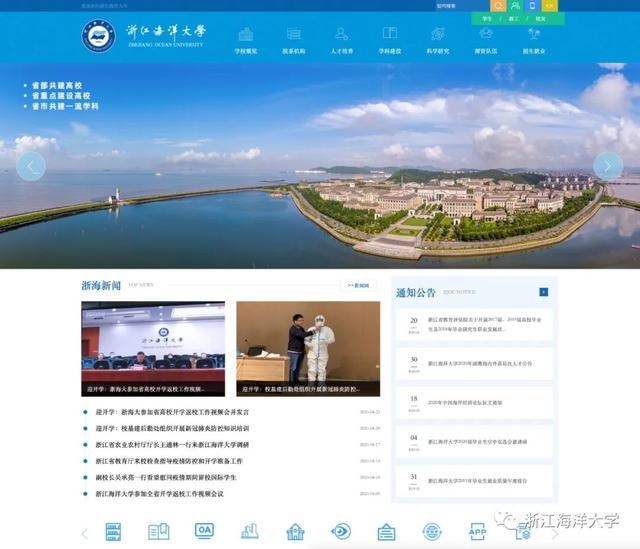Open the server rack icon in bottom quick links

(x=113, y=531)
